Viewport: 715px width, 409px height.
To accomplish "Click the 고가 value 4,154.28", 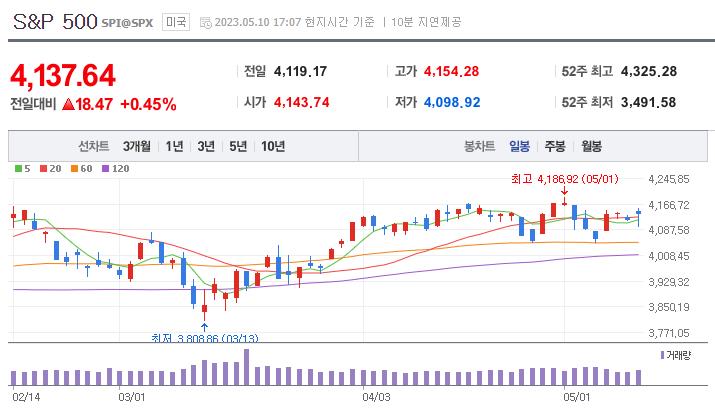I will 451,71.
